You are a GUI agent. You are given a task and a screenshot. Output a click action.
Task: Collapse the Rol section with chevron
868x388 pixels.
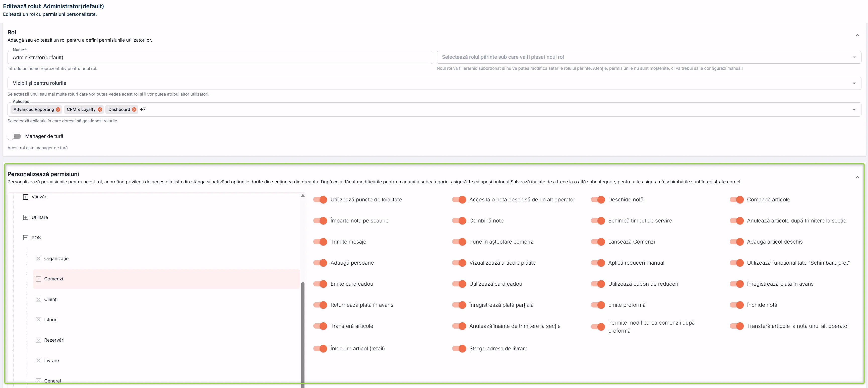coord(857,35)
